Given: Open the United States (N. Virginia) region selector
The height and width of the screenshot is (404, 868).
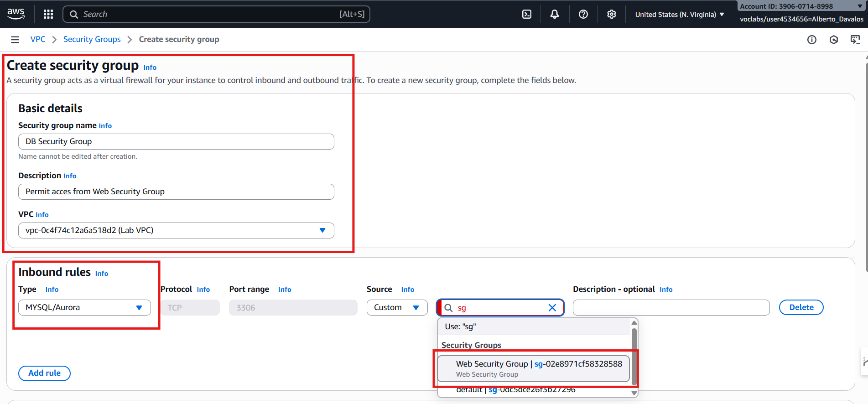Looking at the screenshot, I should click(x=679, y=15).
